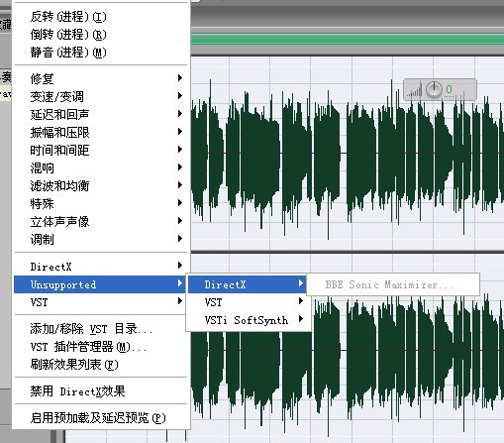Open the 修复 submenu

[101, 78]
